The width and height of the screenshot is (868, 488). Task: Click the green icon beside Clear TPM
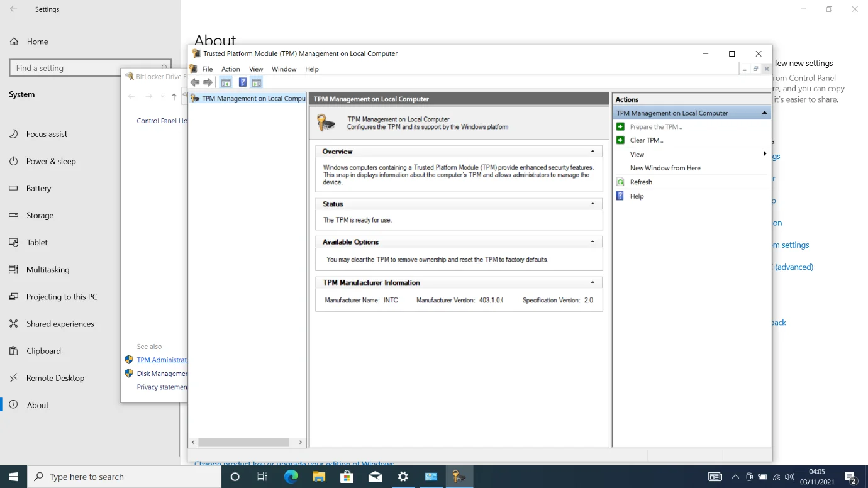pyautogui.click(x=621, y=140)
